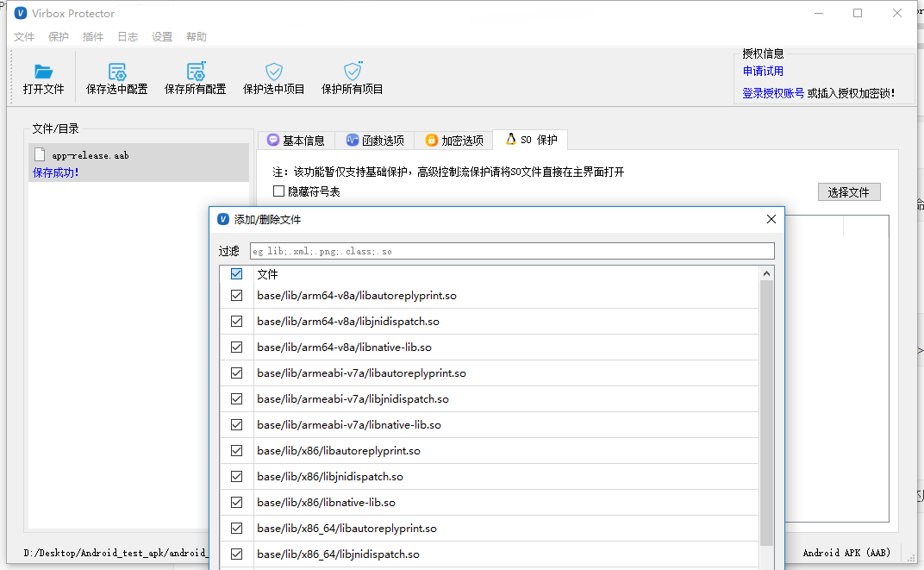Uncheck base/lib/x86/libjnidispatch.so checkbox

click(x=236, y=477)
